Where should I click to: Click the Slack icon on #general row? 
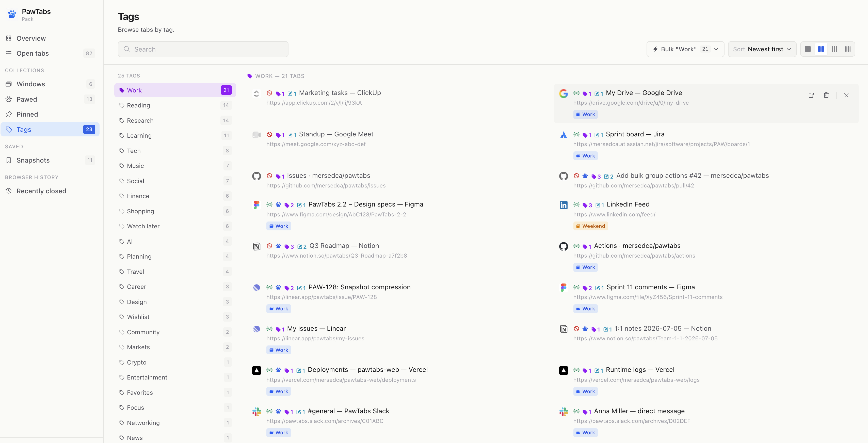256,412
